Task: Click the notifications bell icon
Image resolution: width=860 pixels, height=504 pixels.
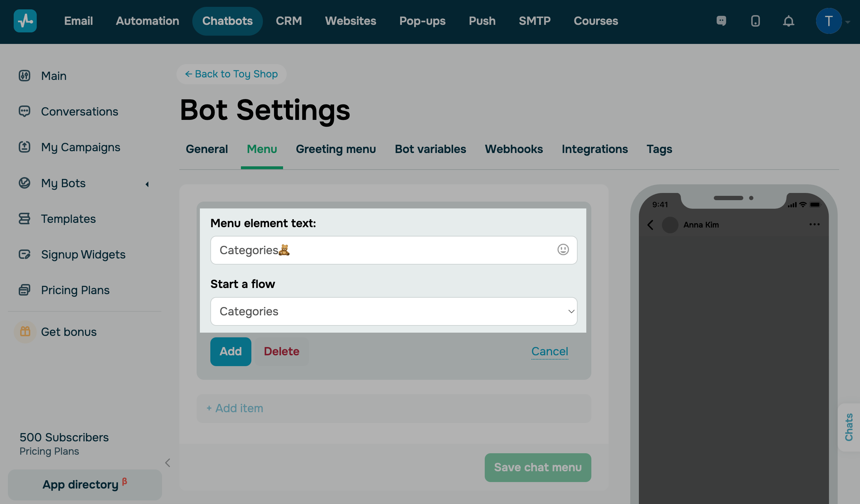Action: 788,21
